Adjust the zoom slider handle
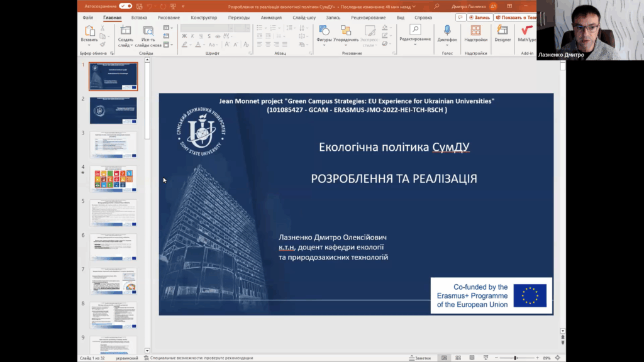 (x=515, y=358)
